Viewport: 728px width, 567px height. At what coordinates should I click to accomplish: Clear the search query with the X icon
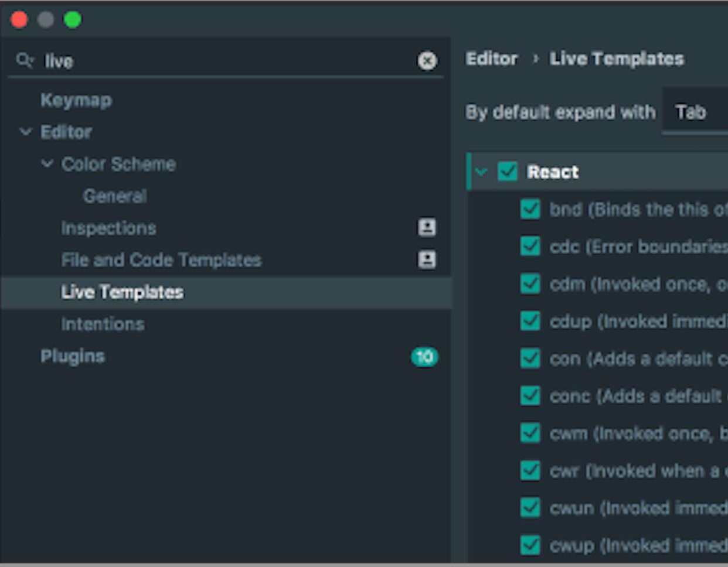(x=427, y=61)
